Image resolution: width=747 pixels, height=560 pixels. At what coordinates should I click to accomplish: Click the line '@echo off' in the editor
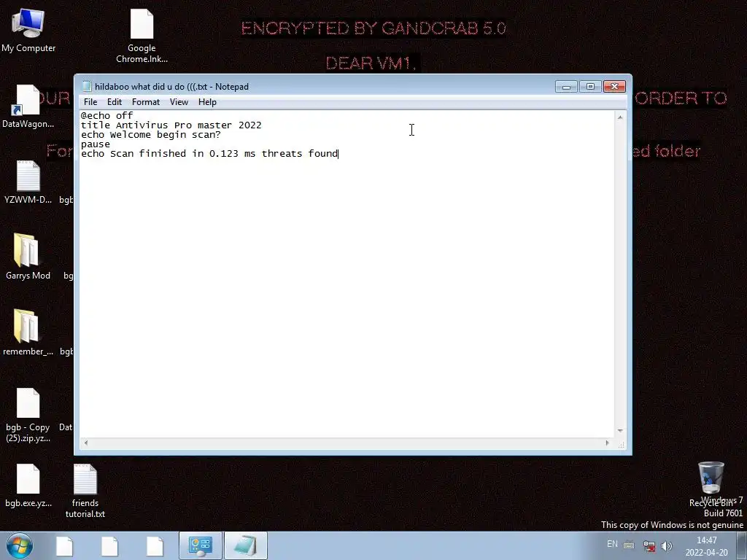click(107, 116)
